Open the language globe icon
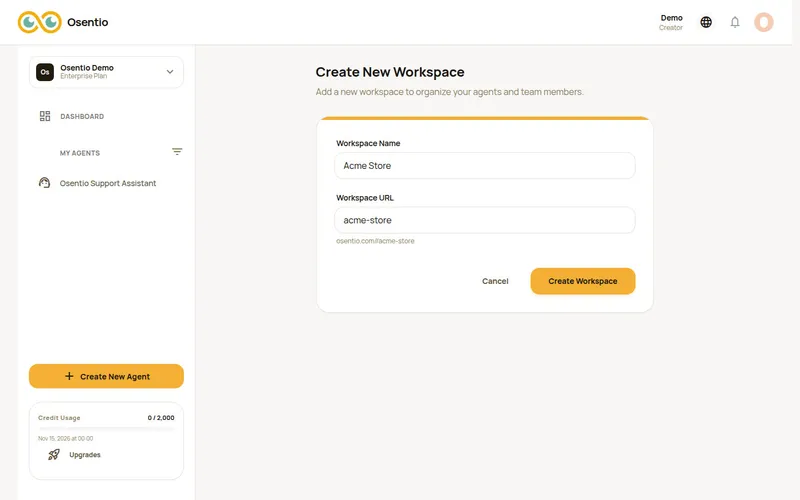This screenshot has height=500, width=800. (x=706, y=22)
